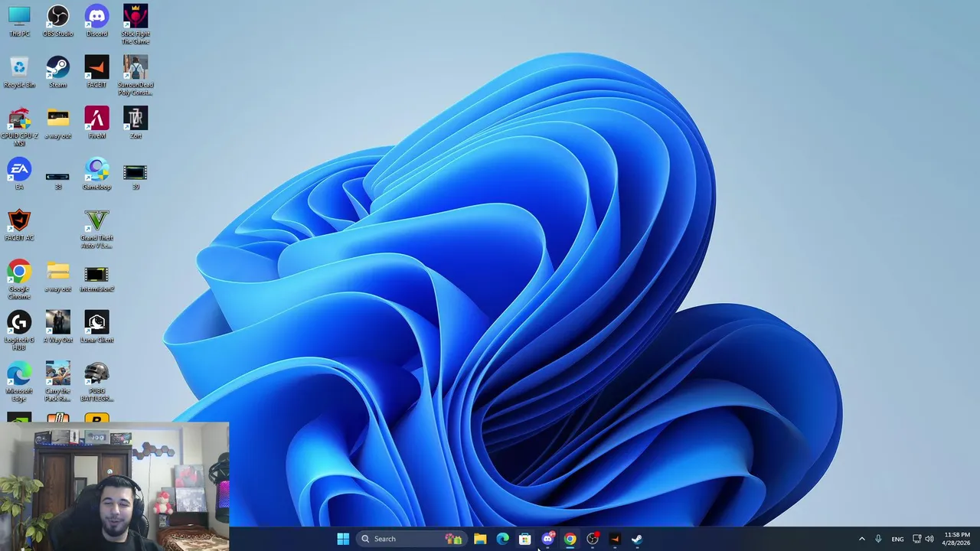Open Microsoft Edge from the taskbar
This screenshot has height=551, width=980.
[x=503, y=539]
